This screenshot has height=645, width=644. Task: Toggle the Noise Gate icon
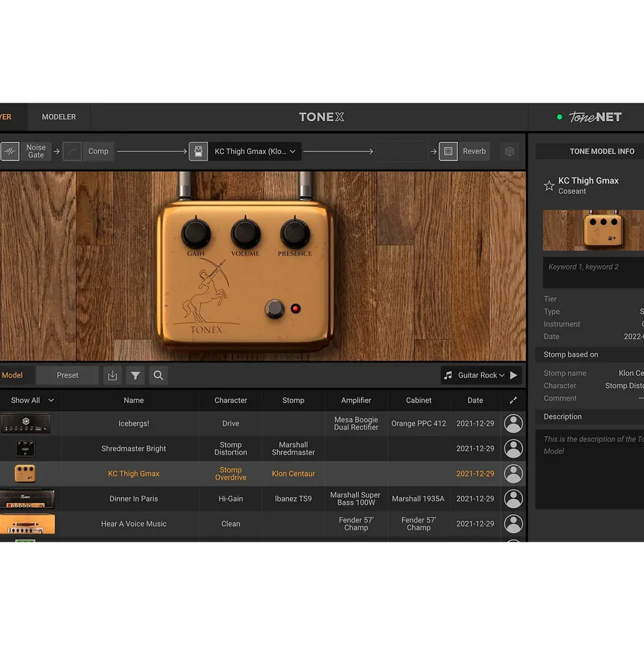[x=10, y=151]
